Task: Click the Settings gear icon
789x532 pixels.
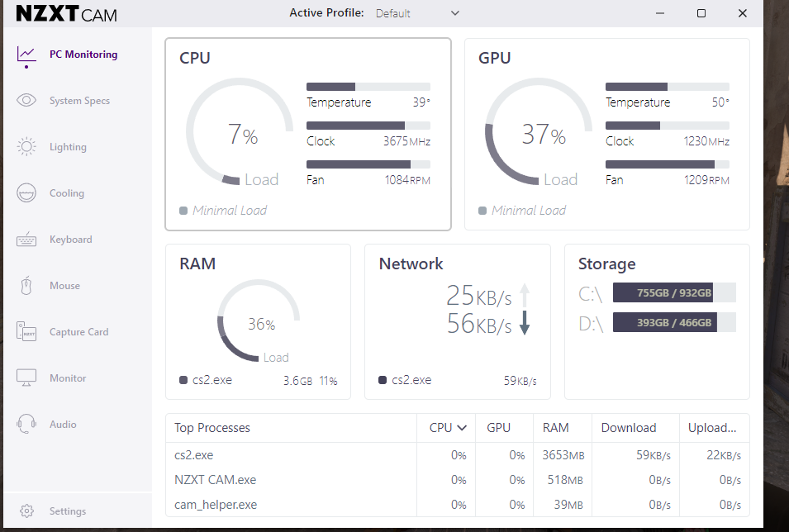Action: pos(26,511)
